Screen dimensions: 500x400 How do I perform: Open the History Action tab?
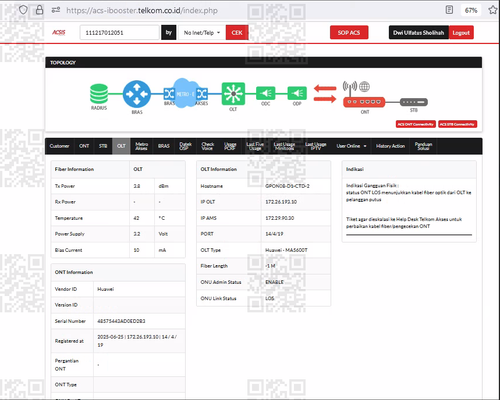pyautogui.click(x=390, y=146)
